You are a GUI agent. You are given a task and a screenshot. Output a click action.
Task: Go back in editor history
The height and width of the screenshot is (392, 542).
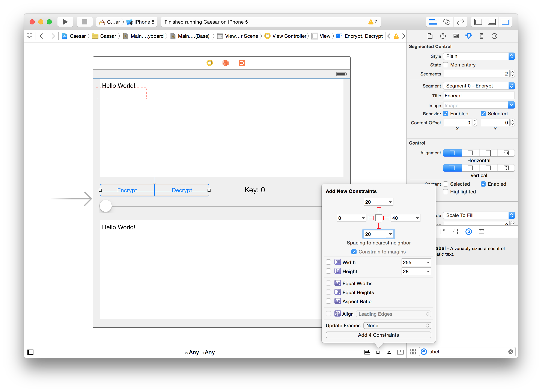tap(42, 36)
